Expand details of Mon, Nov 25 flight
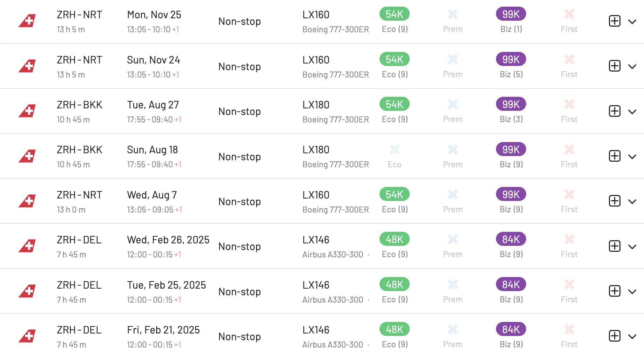 coord(632,22)
